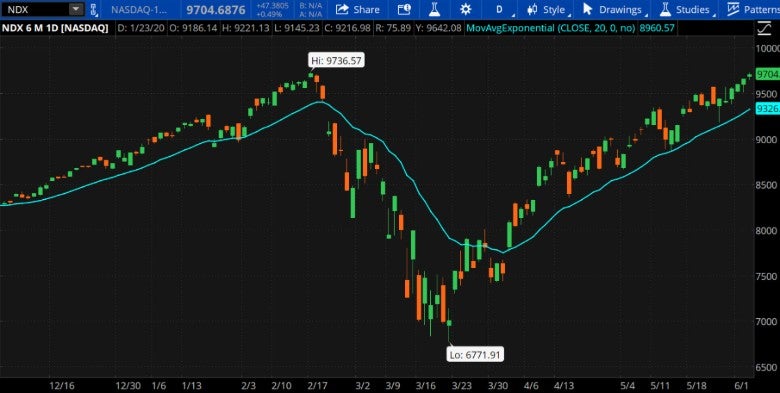The width and height of the screenshot is (780, 393).
Task: Click the Drawings pointer cursor icon
Action: pos(587,9)
